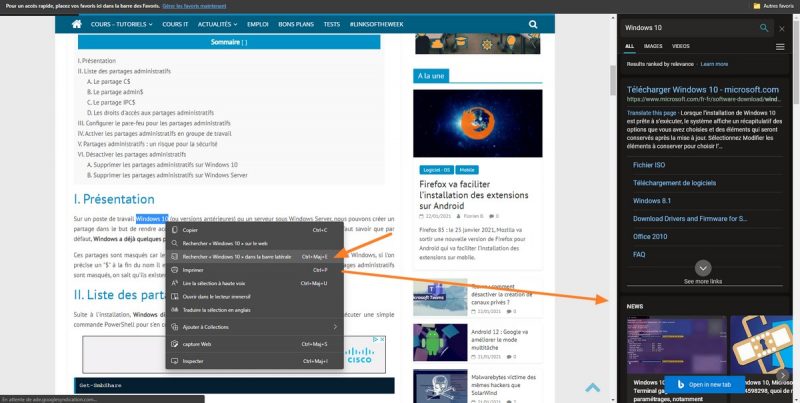Expand the ACTUALITÉS dropdown menu
Viewport: 800px width, 403px height.
218,24
